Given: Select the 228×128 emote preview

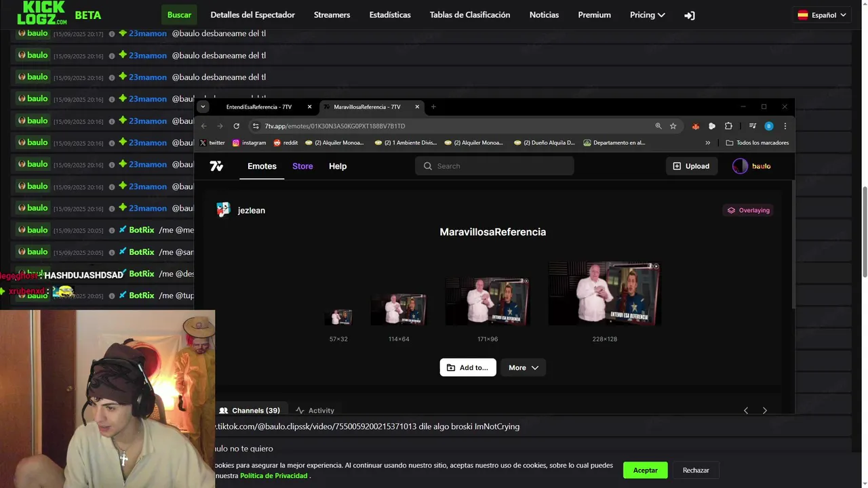Looking at the screenshot, I should coord(604,293).
